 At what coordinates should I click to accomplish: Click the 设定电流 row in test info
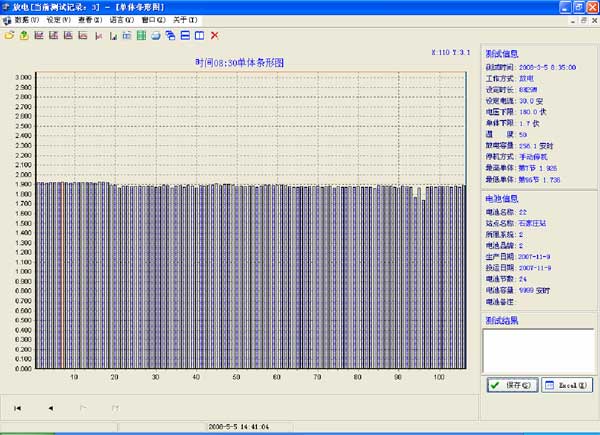[514, 101]
